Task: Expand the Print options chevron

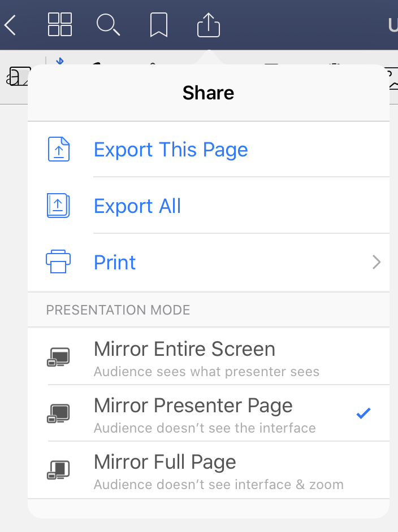Action: (x=377, y=261)
